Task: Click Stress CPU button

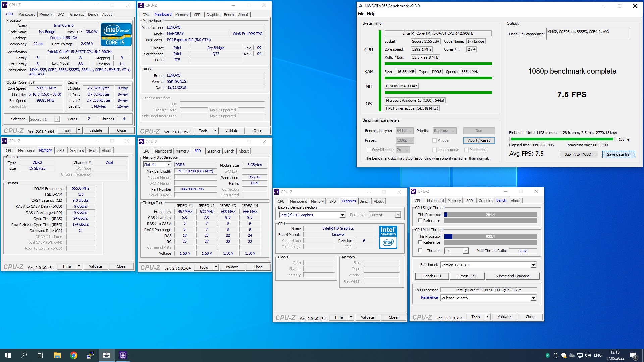Action: (467, 276)
